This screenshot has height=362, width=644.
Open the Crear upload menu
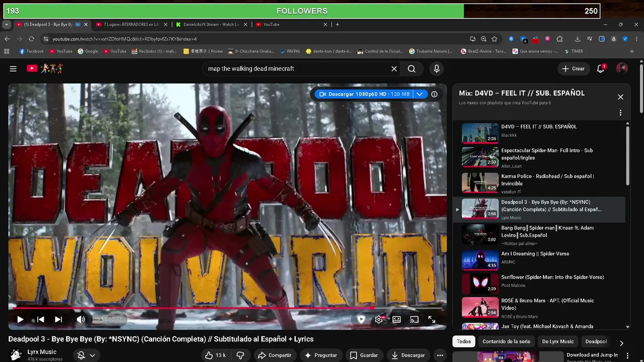point(573,69)
